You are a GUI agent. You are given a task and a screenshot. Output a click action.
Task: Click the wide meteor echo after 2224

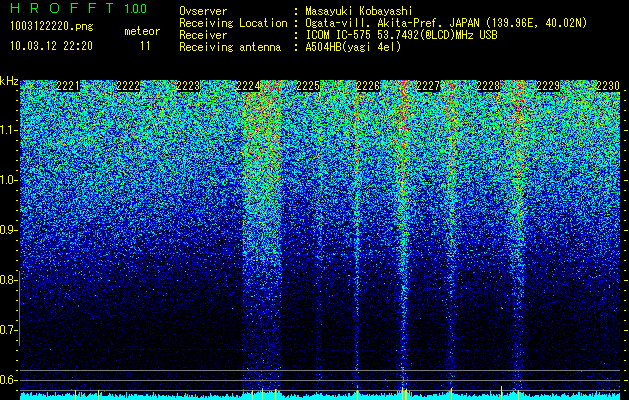(x=262, y=237)
